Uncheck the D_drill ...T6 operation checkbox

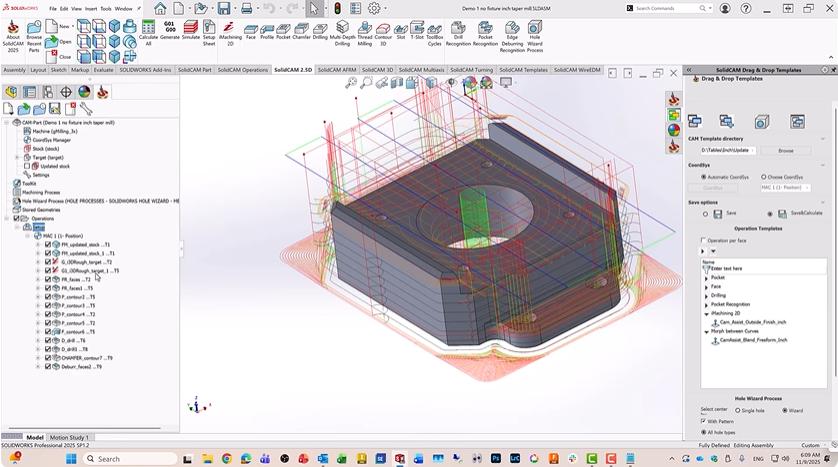point(48,340)
